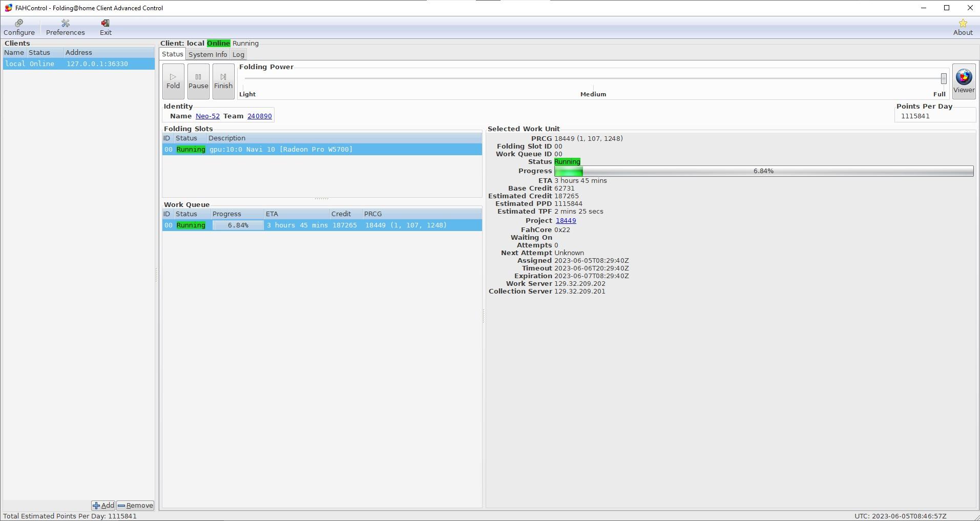Click the Light label on Folding Power
The image size is (980, 521).
coord(247,94)
